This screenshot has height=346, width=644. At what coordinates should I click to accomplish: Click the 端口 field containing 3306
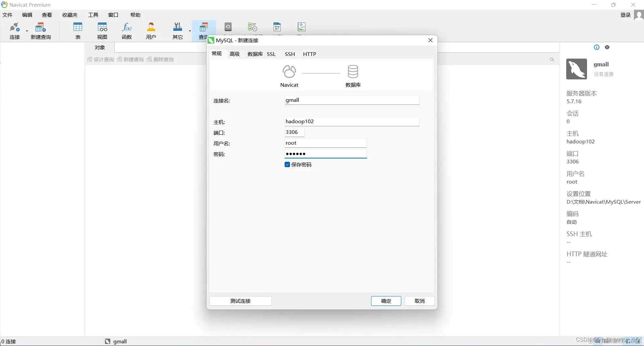(295, 132)
